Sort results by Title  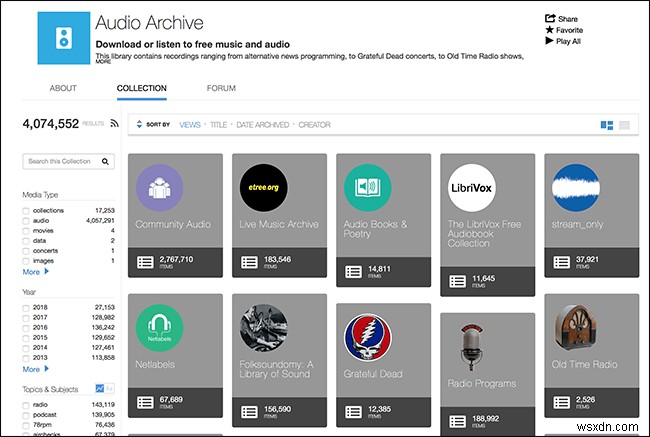tap(217, 125)
